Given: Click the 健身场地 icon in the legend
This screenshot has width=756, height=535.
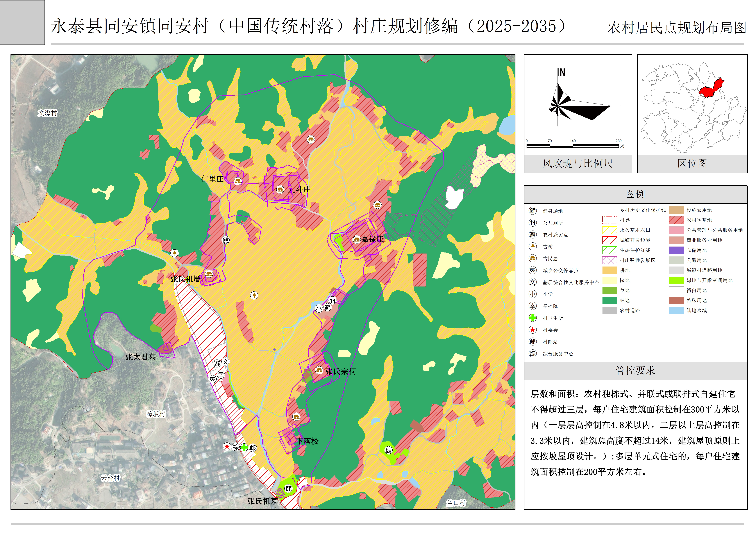Looking at the screenshot, I should 533,211.
